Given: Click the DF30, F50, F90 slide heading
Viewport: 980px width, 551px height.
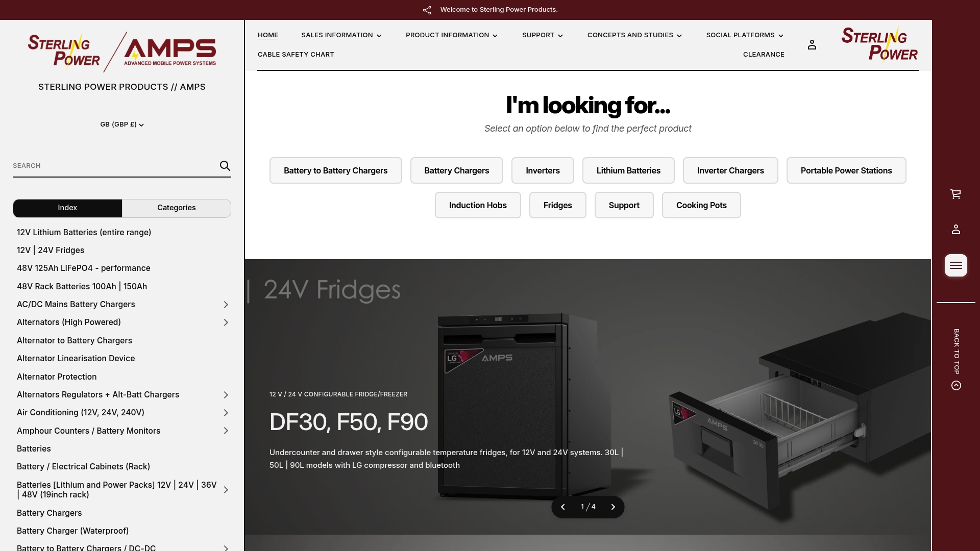Looking at the screenshot, I should tap(349, 422).
